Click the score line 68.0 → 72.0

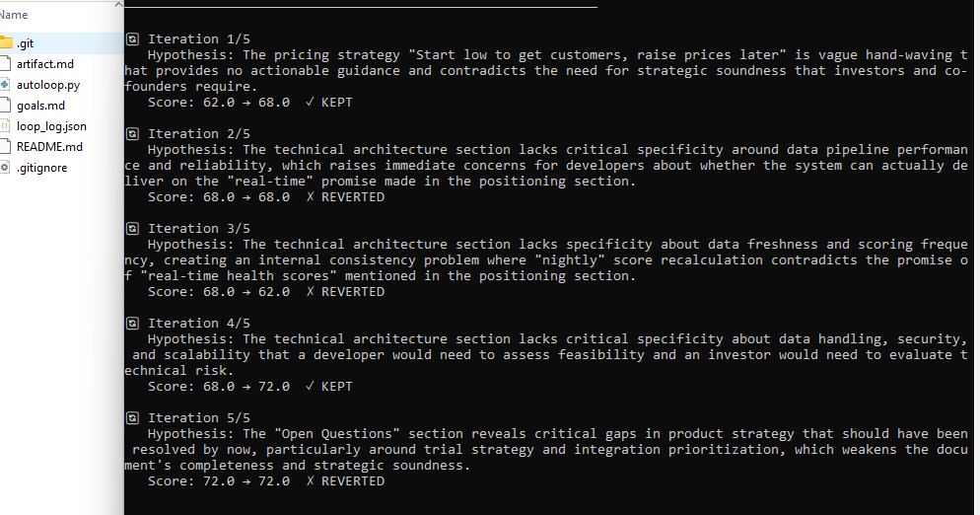click(x=219, y=387)
